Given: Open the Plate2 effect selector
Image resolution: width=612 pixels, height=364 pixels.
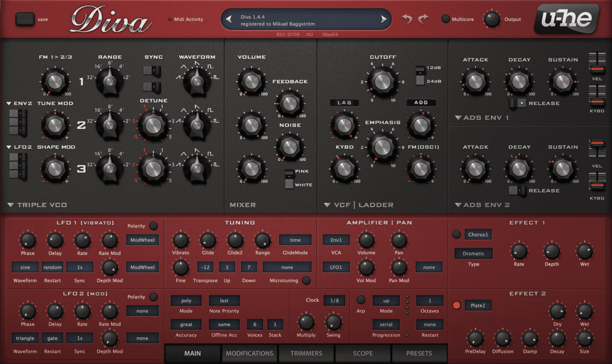Looking at the screenshot, I should (x=478, y=305).
